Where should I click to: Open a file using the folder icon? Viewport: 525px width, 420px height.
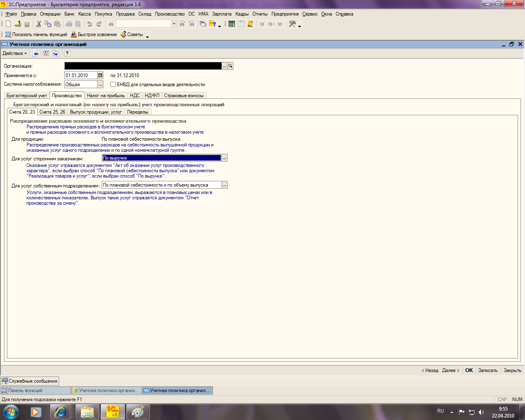(18, 24)
